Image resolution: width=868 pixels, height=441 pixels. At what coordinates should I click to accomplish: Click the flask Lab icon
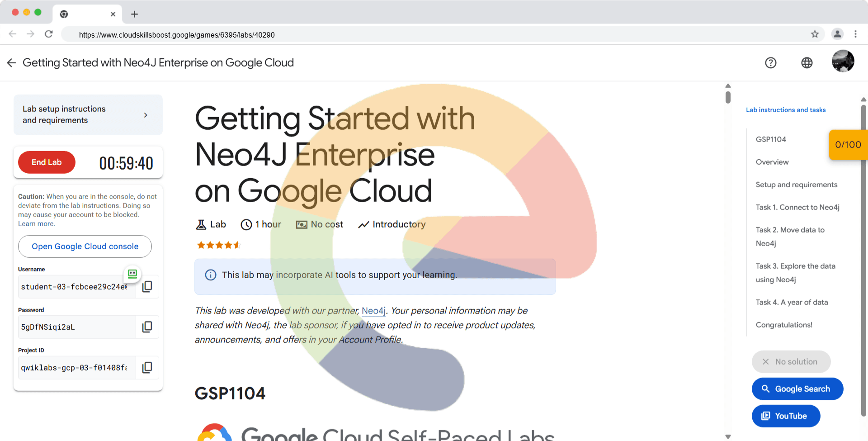[x=201, y=224]
